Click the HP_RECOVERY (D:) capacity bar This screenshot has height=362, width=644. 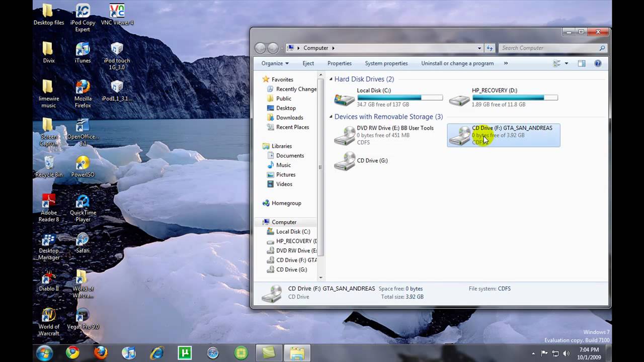pos(515,98)
